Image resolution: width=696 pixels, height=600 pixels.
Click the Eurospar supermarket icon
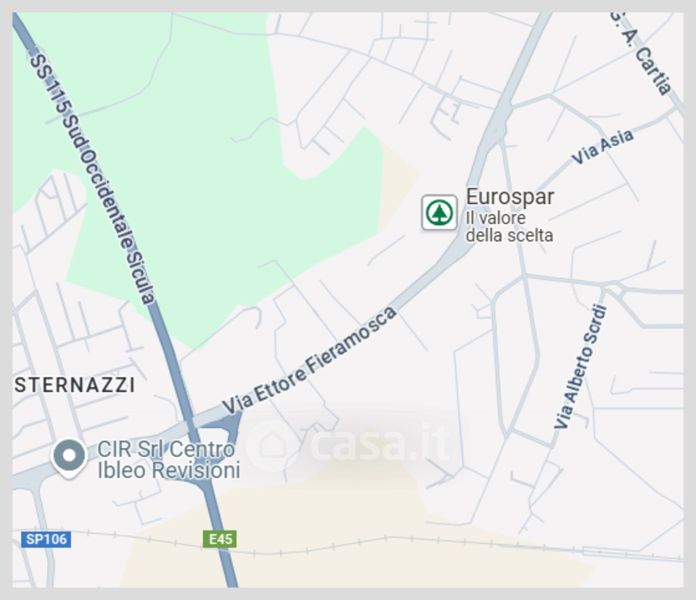[439, 213]
